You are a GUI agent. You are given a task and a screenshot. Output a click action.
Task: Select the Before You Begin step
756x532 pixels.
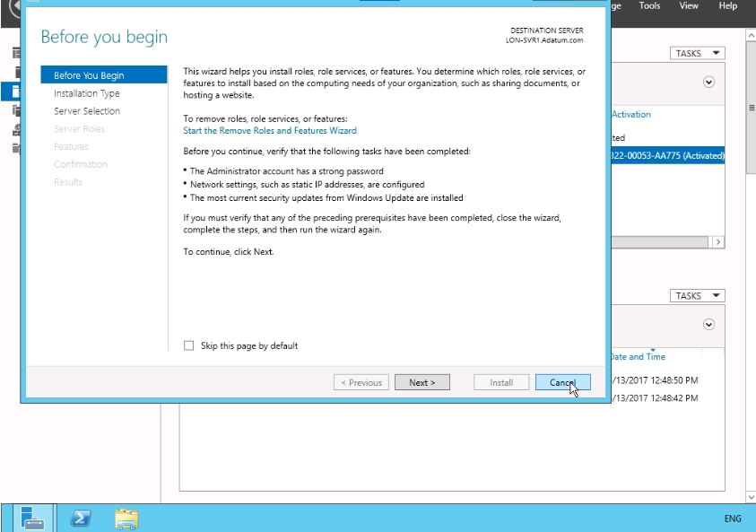[89, 75]
